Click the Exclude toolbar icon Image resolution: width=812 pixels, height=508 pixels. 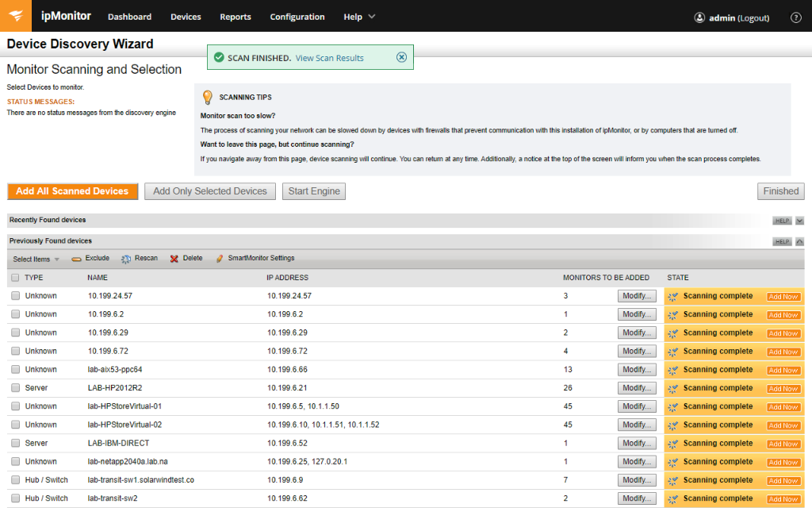[x=77, y=259]
